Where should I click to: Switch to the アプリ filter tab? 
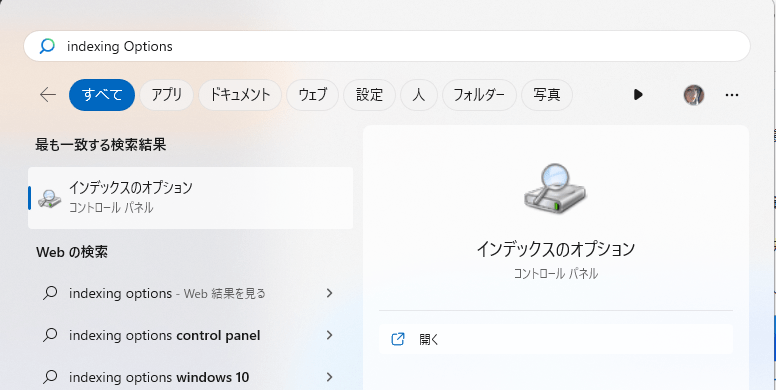[x=166, y=95]
